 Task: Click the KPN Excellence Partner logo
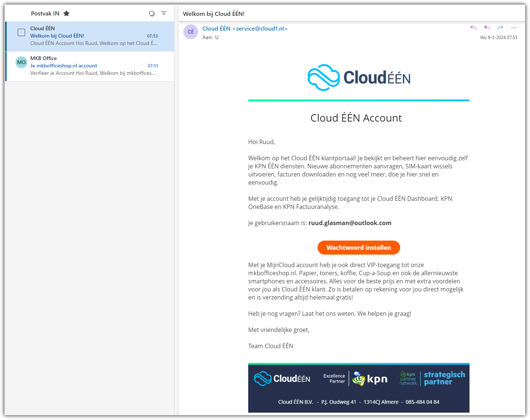pos(356,379)
